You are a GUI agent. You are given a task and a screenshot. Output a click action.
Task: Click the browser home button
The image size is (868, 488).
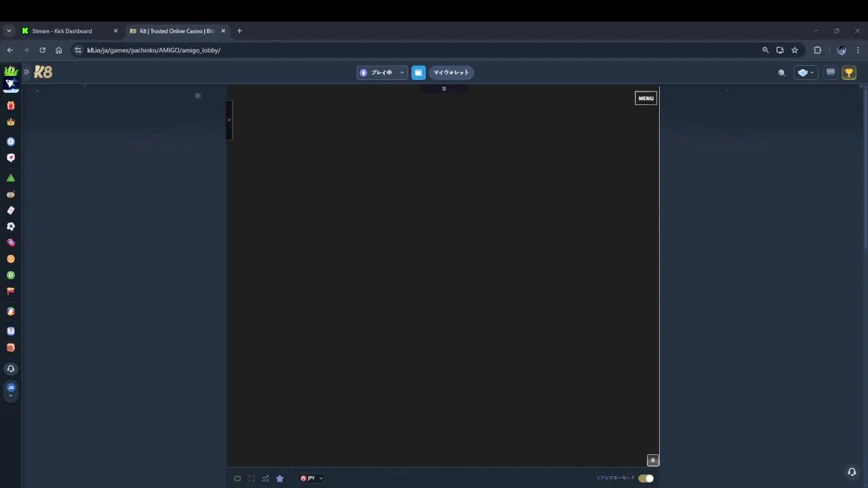[58, 50]
